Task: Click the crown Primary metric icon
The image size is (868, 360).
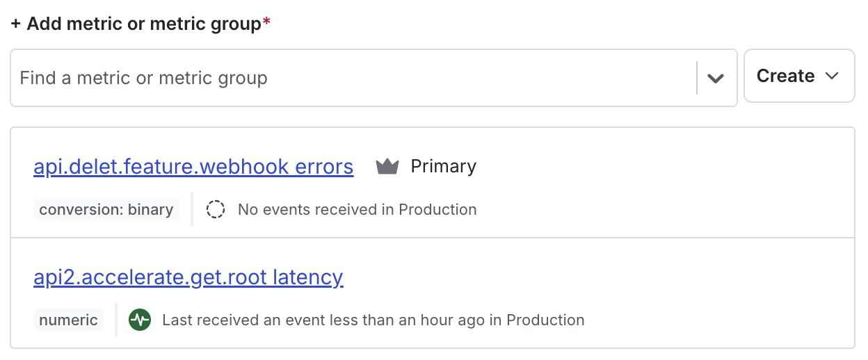Action: (387, 167)
